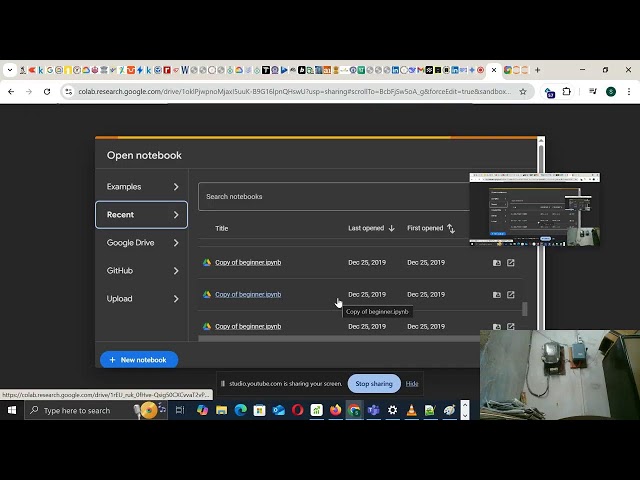
Task: Click the Chrome forward arrow
Action: [x=29, y=91]
